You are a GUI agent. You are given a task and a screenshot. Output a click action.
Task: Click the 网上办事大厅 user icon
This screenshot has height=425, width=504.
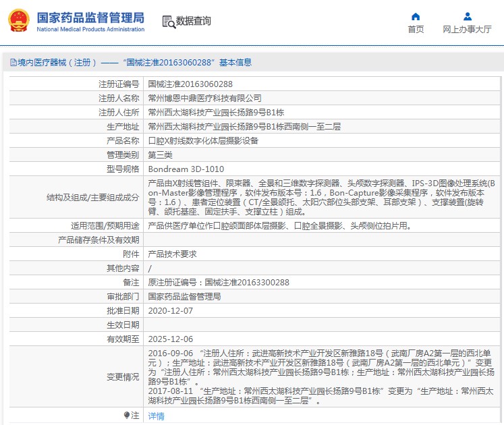[468, 16]
